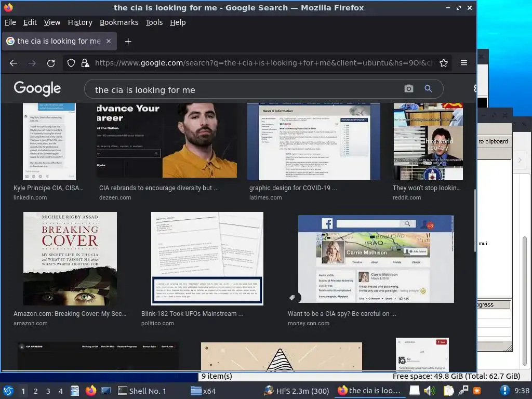Click the Google search magnifier button

428,89
